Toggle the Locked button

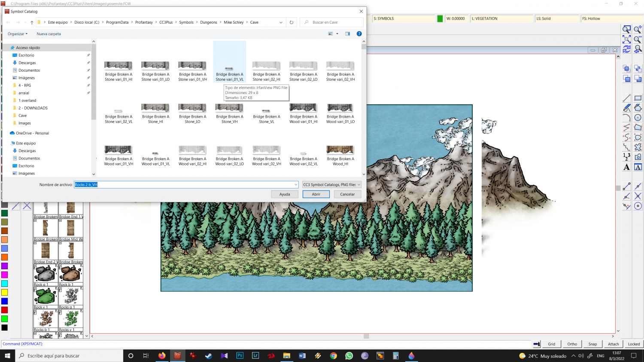(x=634, y=344)
